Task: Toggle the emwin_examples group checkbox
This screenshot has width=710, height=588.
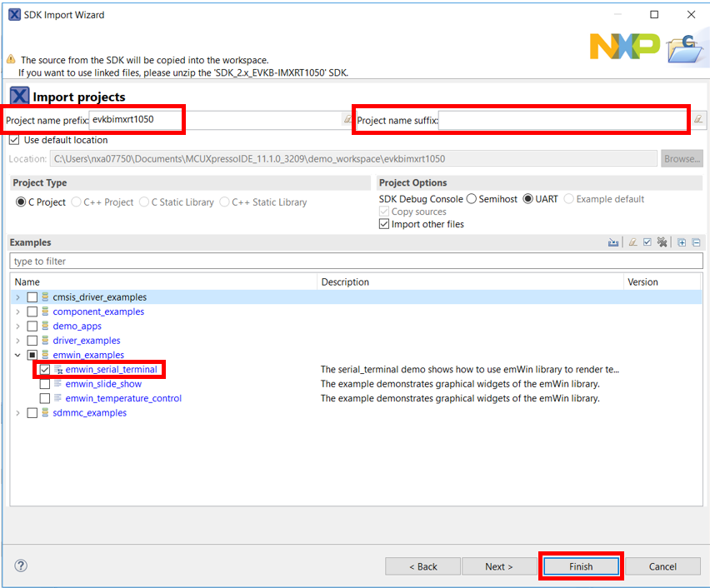Action: (x=32, y=356)
